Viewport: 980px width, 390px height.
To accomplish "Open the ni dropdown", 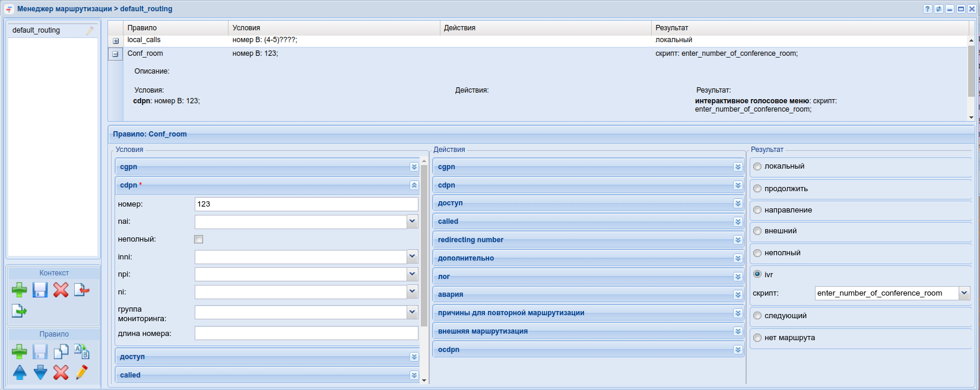I will 412,291.
